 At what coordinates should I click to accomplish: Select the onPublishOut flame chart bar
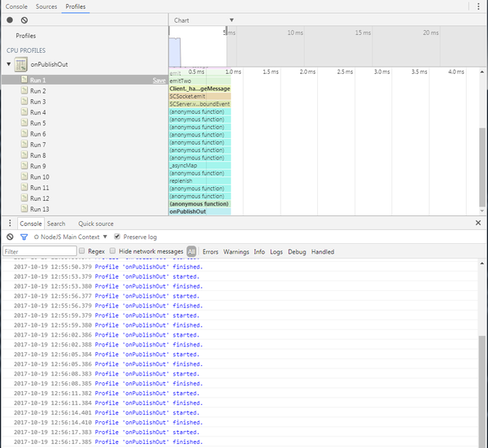[x=200, y=211]
